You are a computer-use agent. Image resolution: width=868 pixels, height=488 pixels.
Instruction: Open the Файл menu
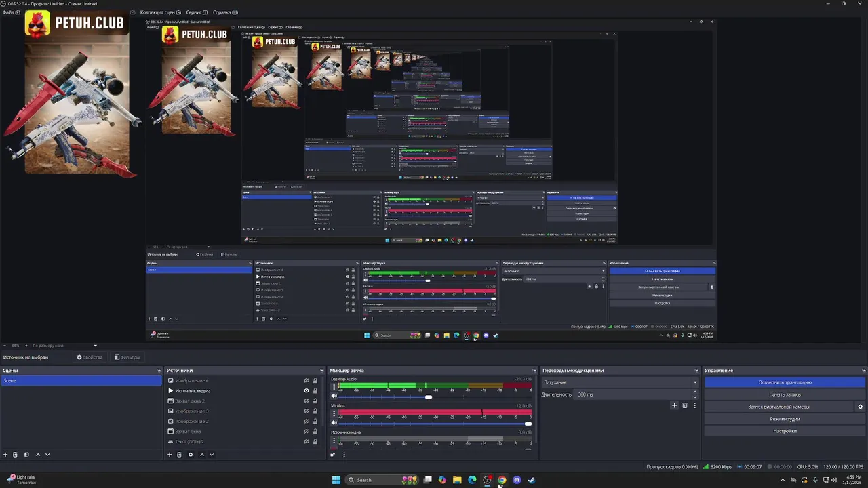pyautogui.click(x=10, y=12)
